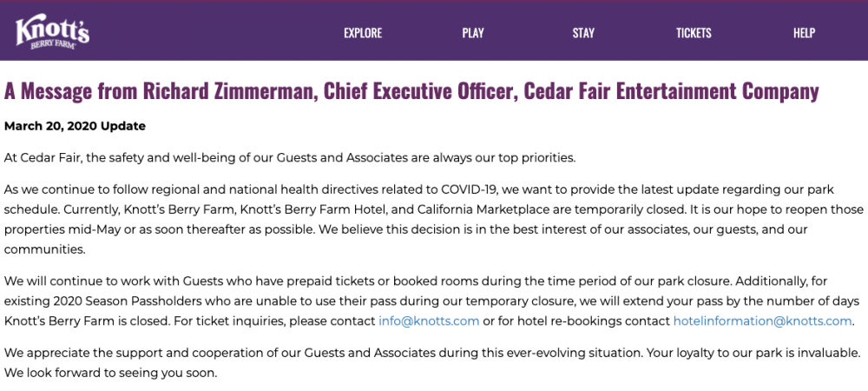
Task: Email info@knotts.com via the link
Action: [429, 321]
